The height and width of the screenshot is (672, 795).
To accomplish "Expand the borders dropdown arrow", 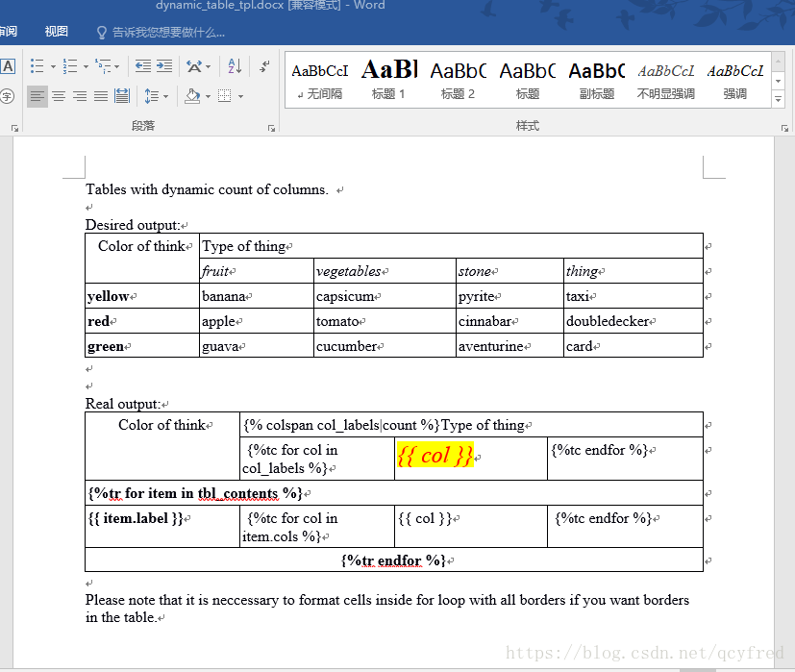I will pyautogui.click(x=240, y=96).
